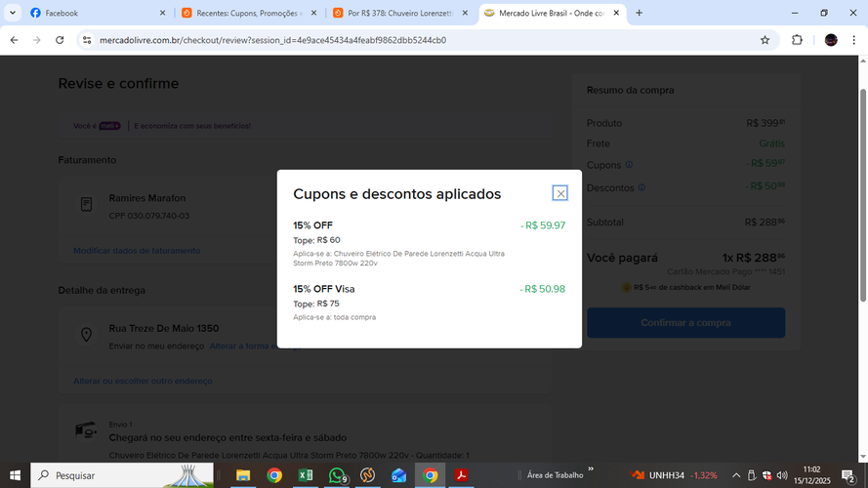Open the Chrome three-dot menu
Viewport: 868px width, 488px height.
tap(853, 40)
